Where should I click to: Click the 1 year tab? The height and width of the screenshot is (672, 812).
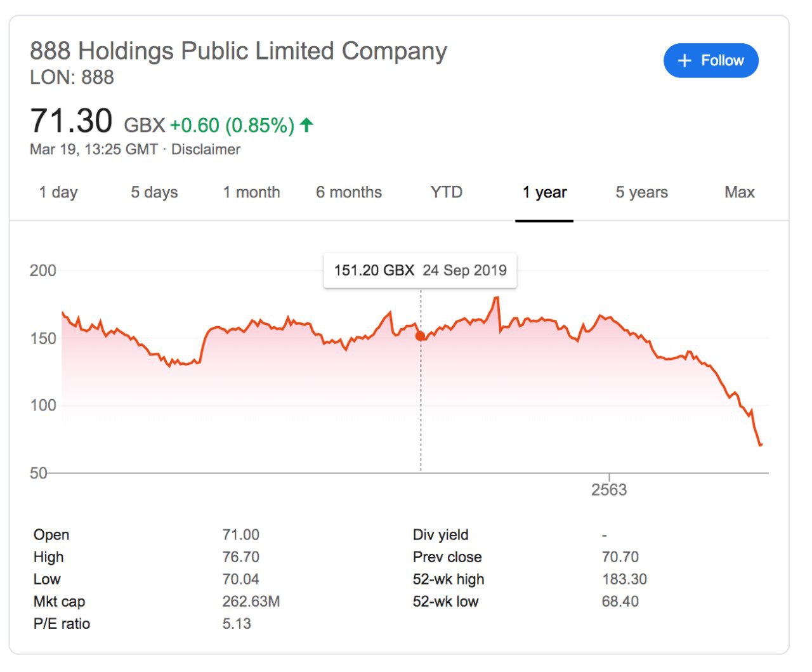coord(544,192)
